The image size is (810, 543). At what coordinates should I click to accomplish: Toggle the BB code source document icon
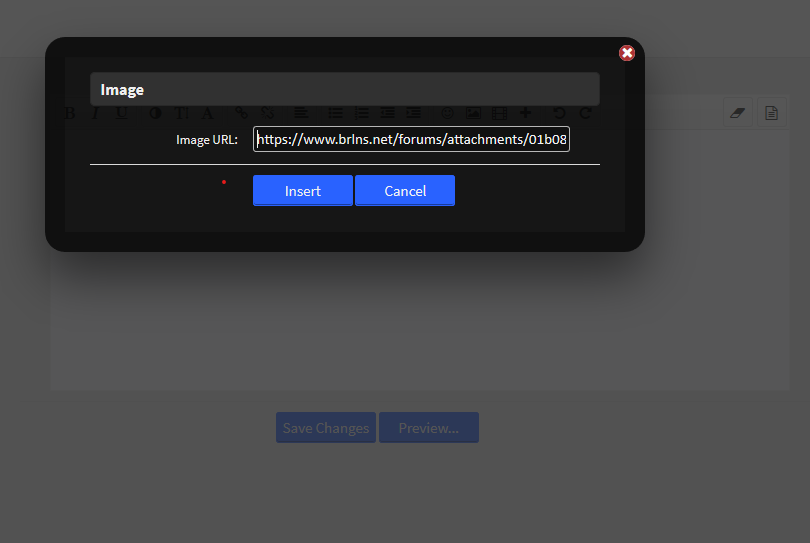pos(772,113)
